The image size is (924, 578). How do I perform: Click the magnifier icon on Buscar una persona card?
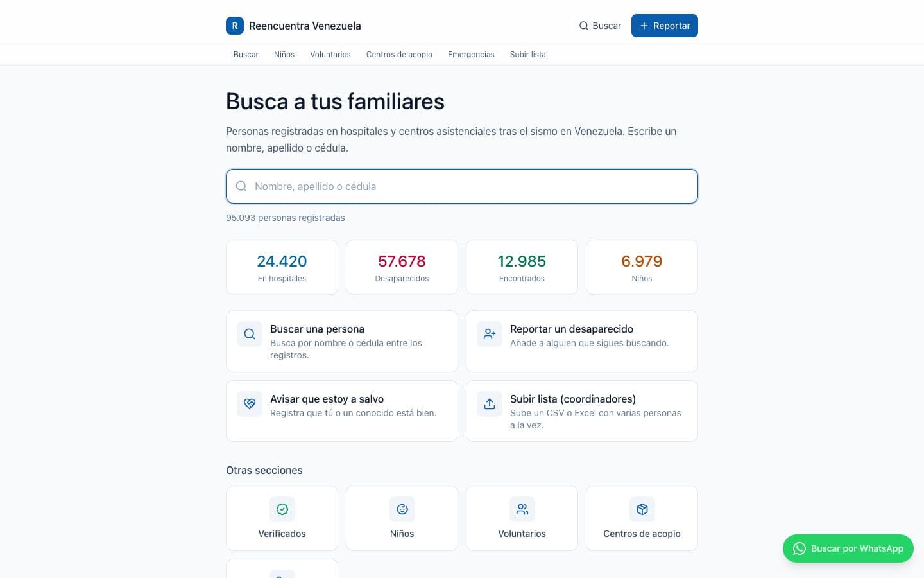250,334
